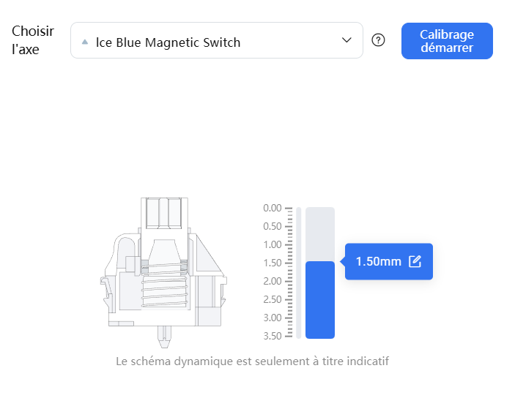Expand the axis chevron arrow
515x420 pixels.
[x=347, y=40]
